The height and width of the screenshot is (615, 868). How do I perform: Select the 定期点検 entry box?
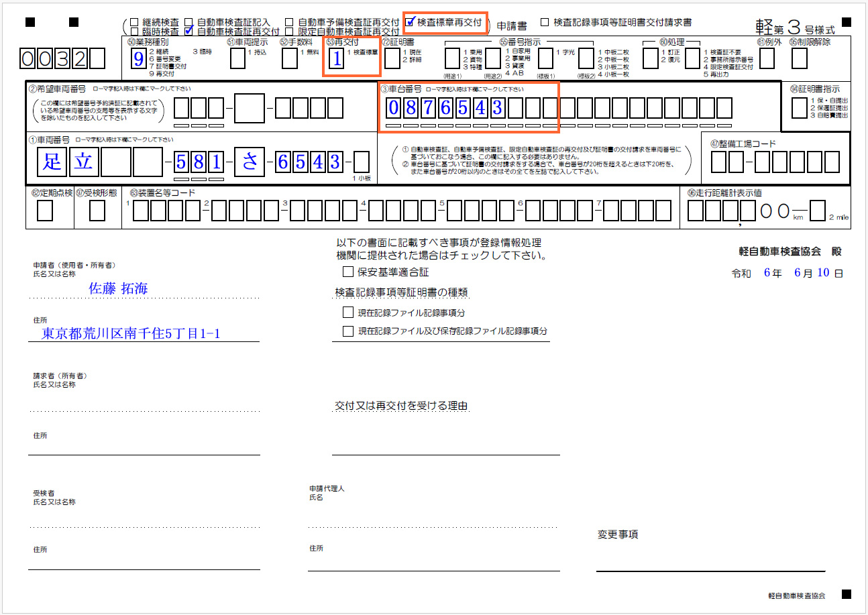(x=45, y=211)
